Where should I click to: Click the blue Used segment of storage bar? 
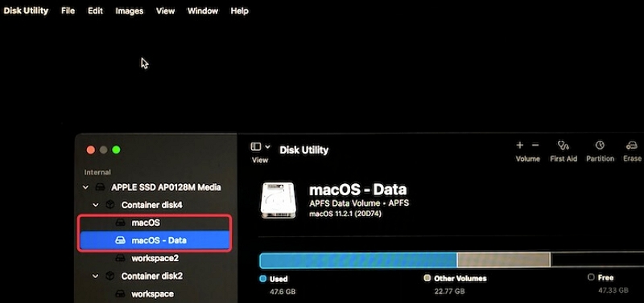pos(358,260)
